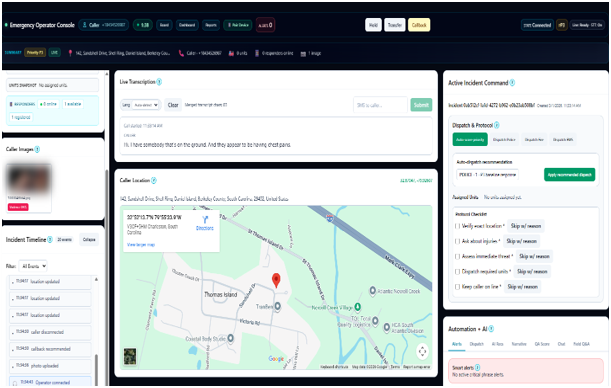This screenshot has width=611, height=388.
Task: Click the Smart alerts info icon
Action: point(477,367)
